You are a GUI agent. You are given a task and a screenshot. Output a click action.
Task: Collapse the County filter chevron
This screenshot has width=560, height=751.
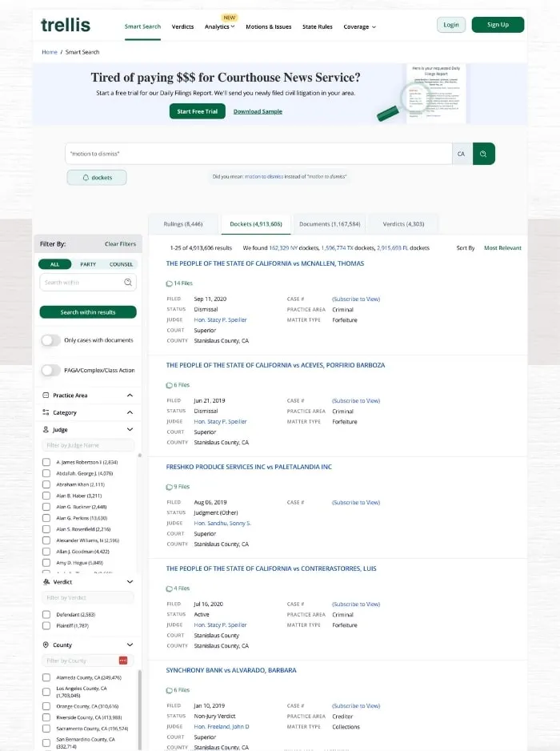pyautogui.click(x=130, y=645)
